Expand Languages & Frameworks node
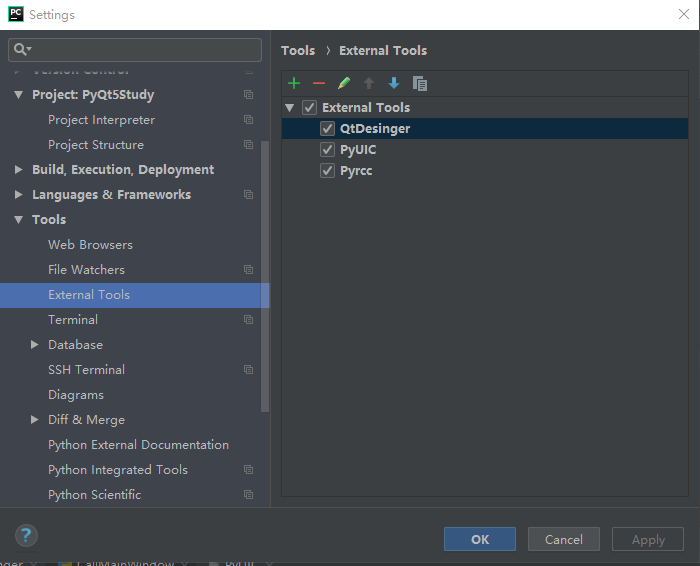The height and width of the screenshot is (566, 700). pyautogui.click(x=18, y=195)
